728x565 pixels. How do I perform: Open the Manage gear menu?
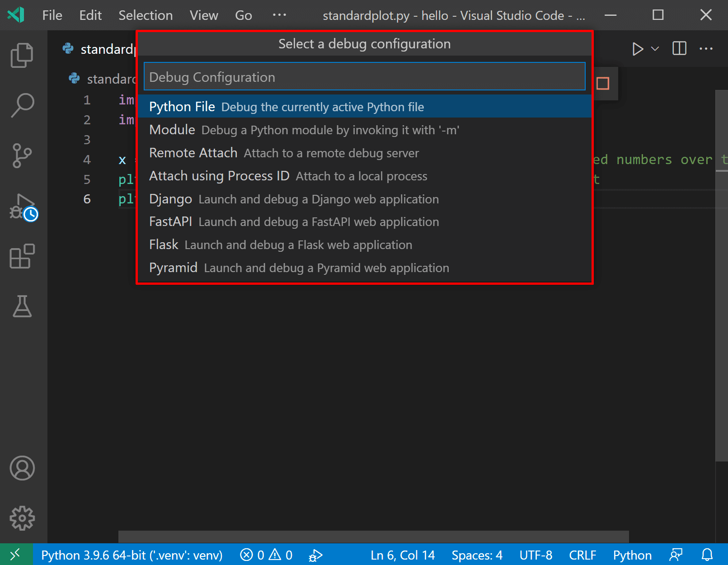pyautogui.click(x=22, y=518)
